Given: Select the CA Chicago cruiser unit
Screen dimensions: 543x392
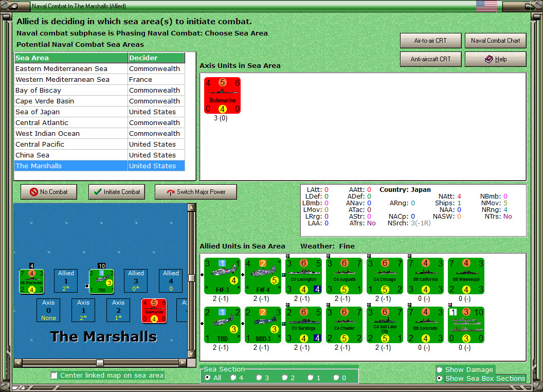Looking at the screenshot, I should pos(385,276).
